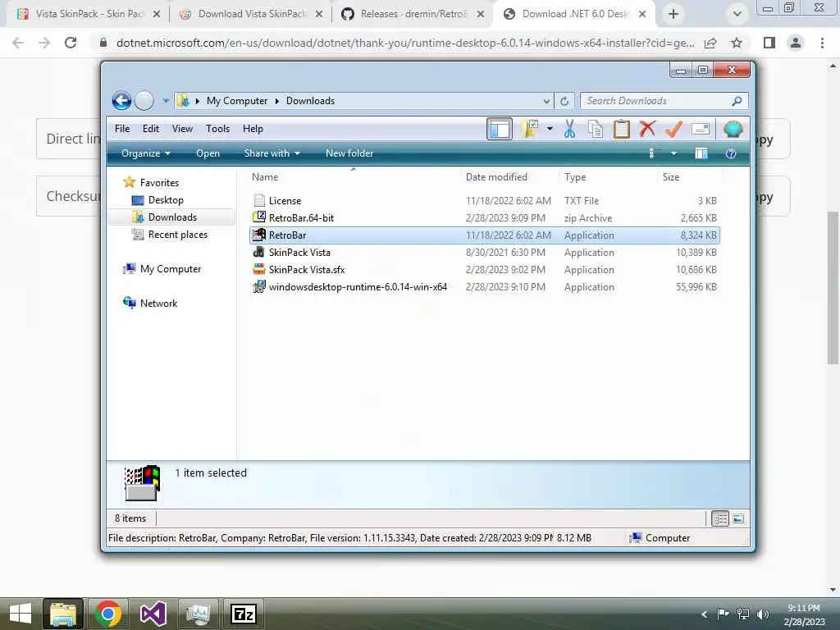Click the search magnifier icon in Explorer
The width and height of the screenshot is (840, 630).
pyautogui.click(x=737, y=101)
